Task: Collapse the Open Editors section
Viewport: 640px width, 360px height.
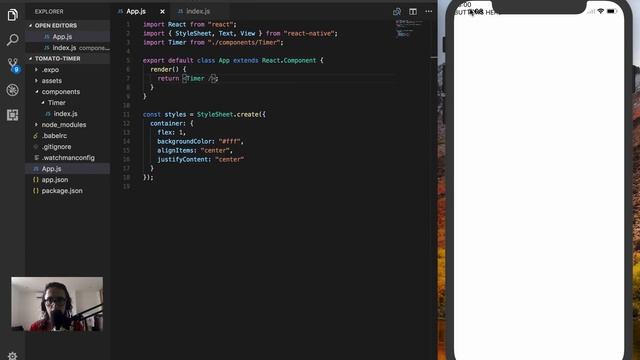Action: point(68,25)
